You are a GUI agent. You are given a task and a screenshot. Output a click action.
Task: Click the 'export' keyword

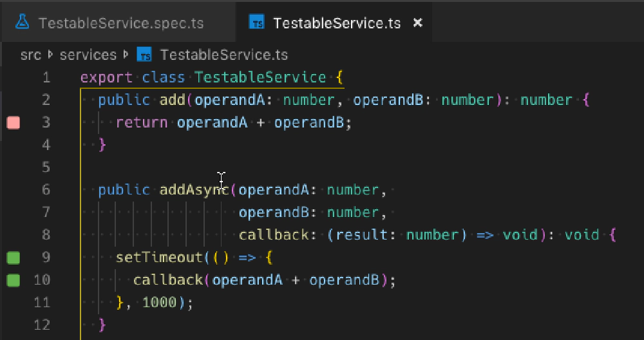(x=106, y=78)
